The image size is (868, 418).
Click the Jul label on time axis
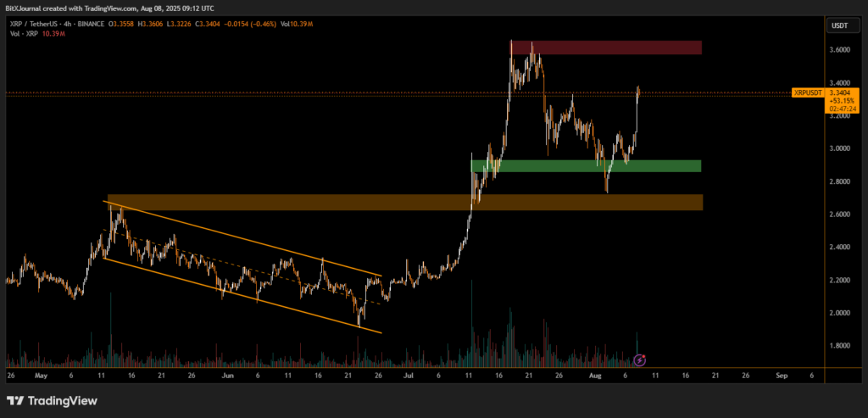408,374
